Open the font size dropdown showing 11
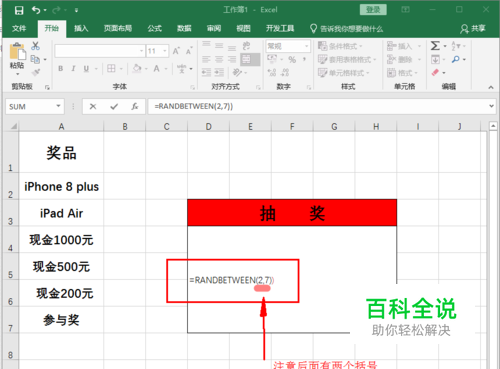The width and height of the screenshot is (500, 369). [x=165, y=51]
